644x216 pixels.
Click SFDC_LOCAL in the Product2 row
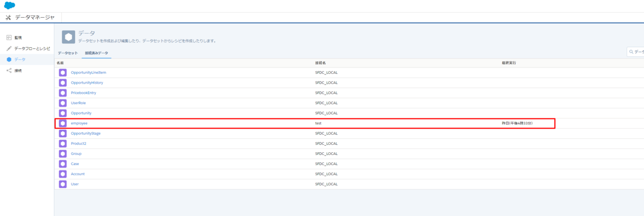(x=326, y=144)
